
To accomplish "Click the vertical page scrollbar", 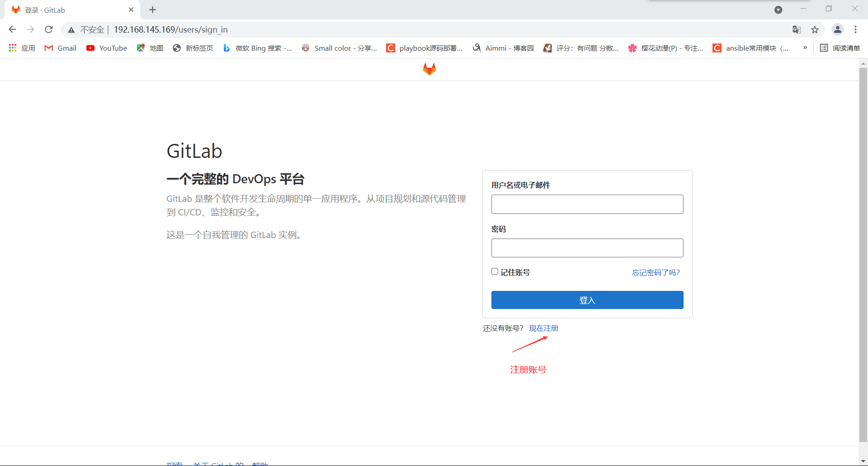I will [863, 255].
